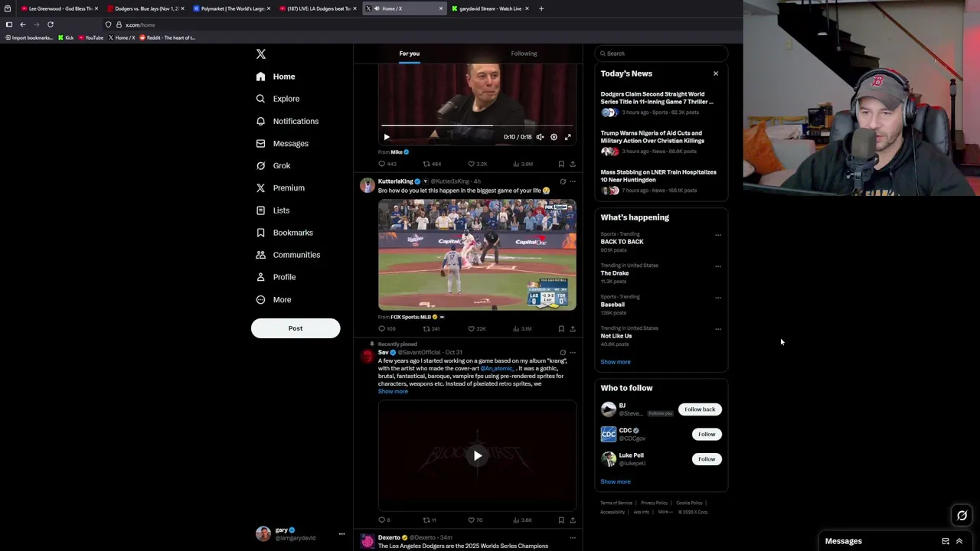Unmute the Mike video speaker icon
The image size is (980, 551).
click(x=540, y=137)
